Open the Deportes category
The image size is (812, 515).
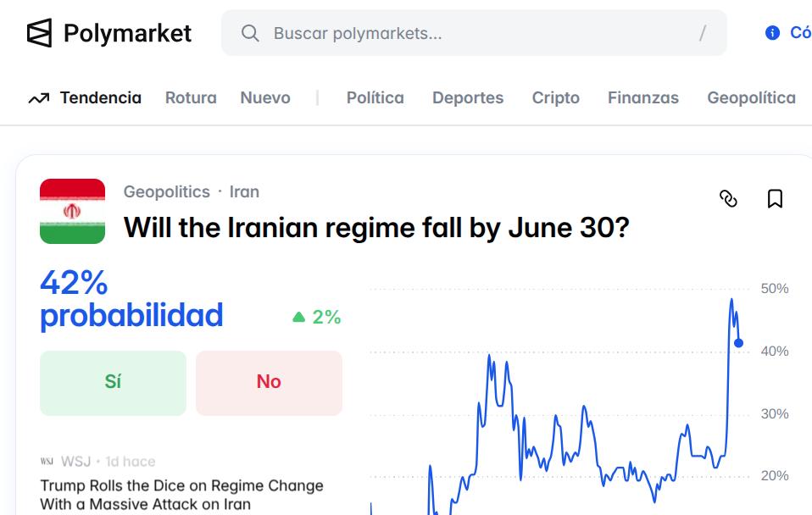click(468, 98)
